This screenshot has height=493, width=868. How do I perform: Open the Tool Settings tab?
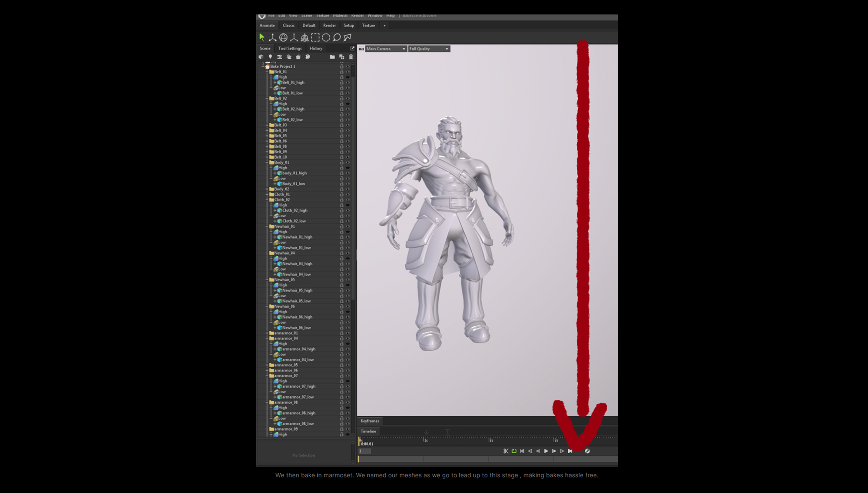[290, 48]
